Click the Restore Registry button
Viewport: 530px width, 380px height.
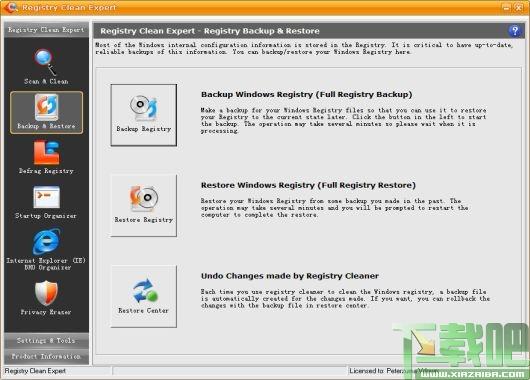[144, 206]
